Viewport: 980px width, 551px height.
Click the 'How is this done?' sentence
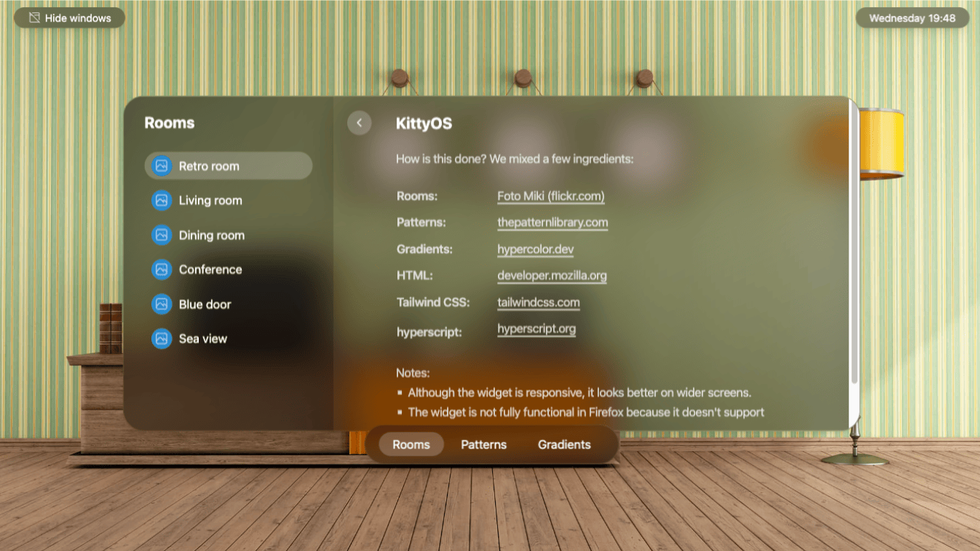point(514,159)
